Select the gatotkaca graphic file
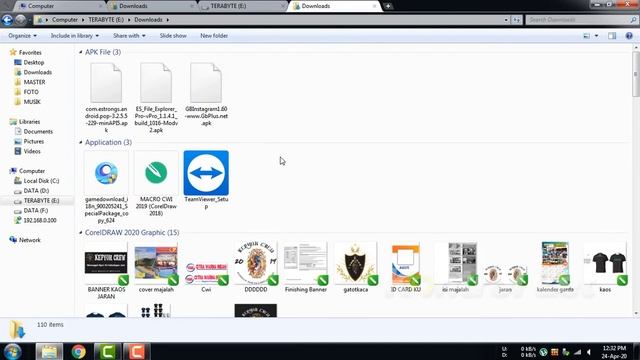The image size is (640, 360). point(356,267)
